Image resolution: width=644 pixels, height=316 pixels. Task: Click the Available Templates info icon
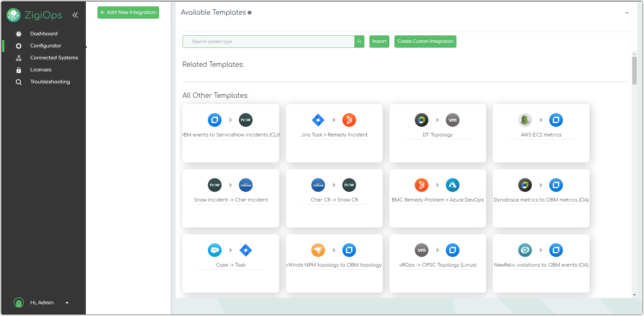[250, 13]
